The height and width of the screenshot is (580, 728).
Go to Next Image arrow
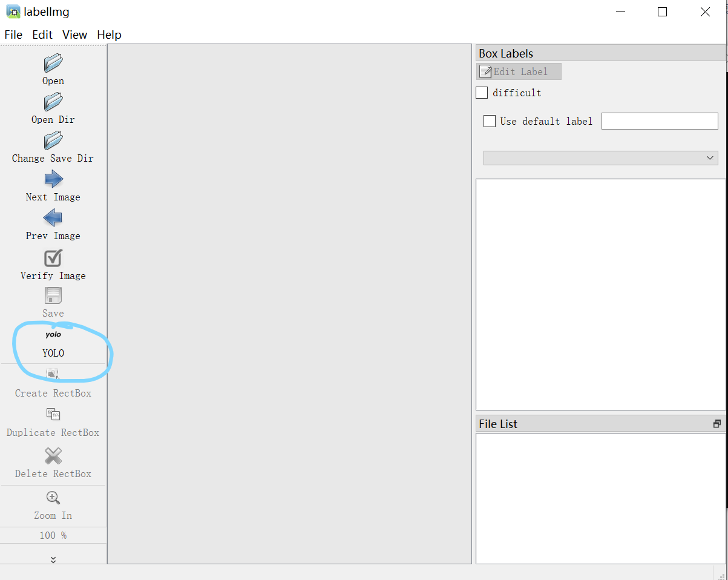53,179
